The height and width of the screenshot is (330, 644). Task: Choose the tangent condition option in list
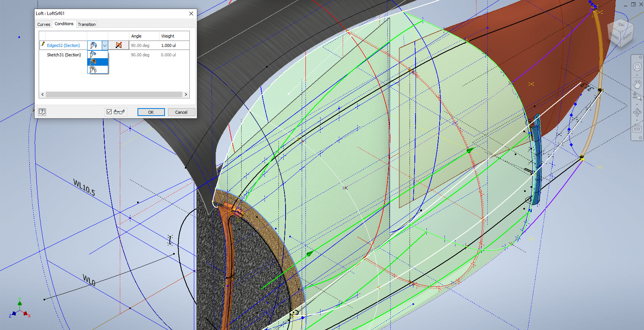[93, 62]
